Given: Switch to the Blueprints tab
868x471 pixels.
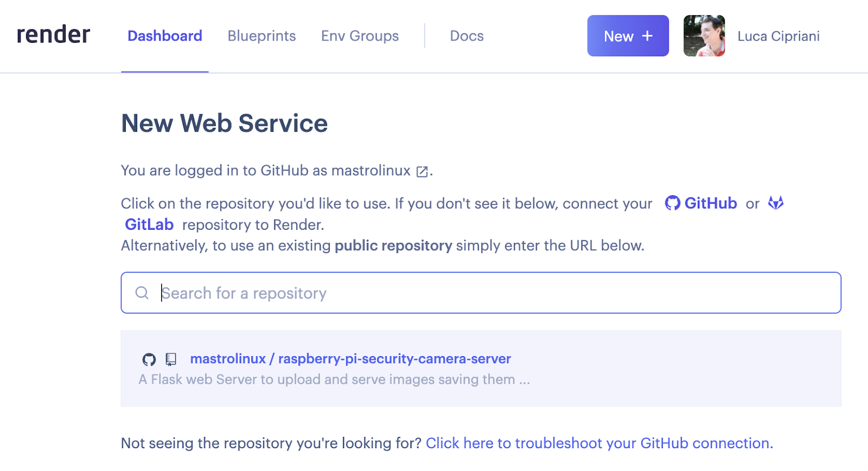Looking at the screenshot, I should tap(261, 36).
